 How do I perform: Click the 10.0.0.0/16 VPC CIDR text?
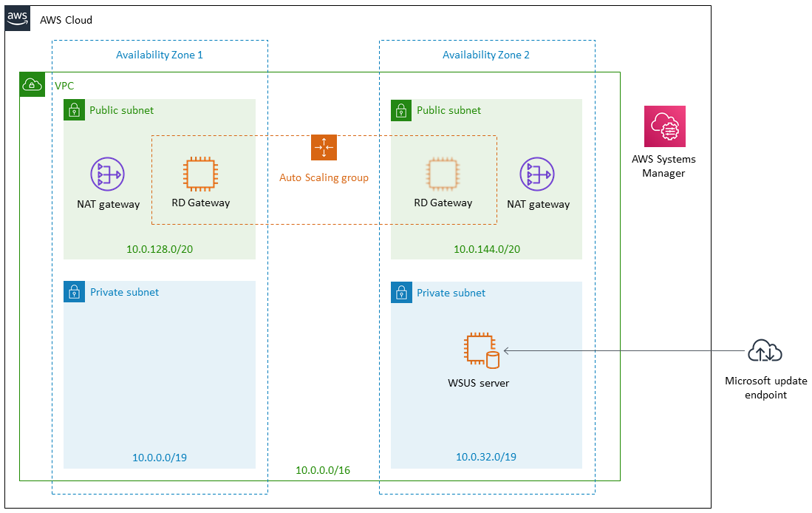click(x=323, y=470)
